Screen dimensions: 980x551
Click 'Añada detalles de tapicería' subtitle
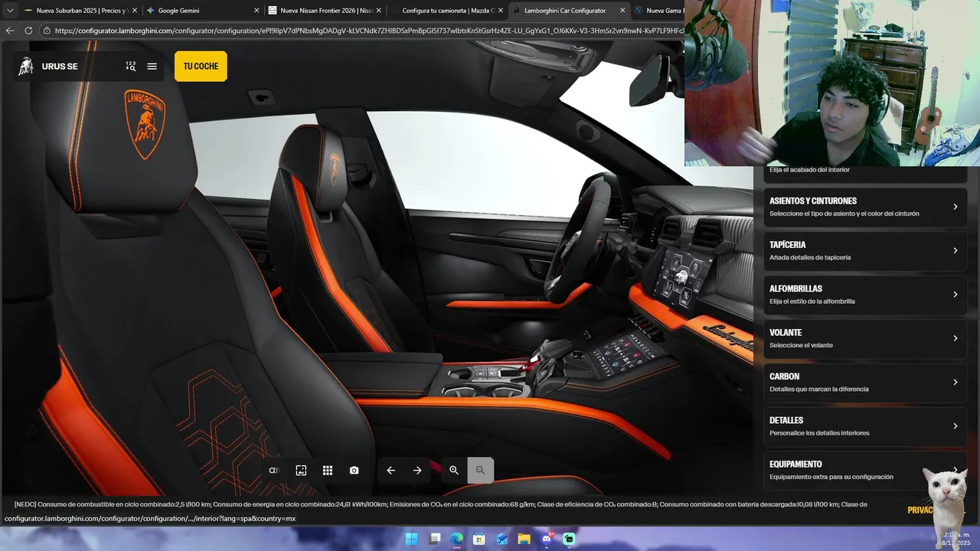point(810,257)
